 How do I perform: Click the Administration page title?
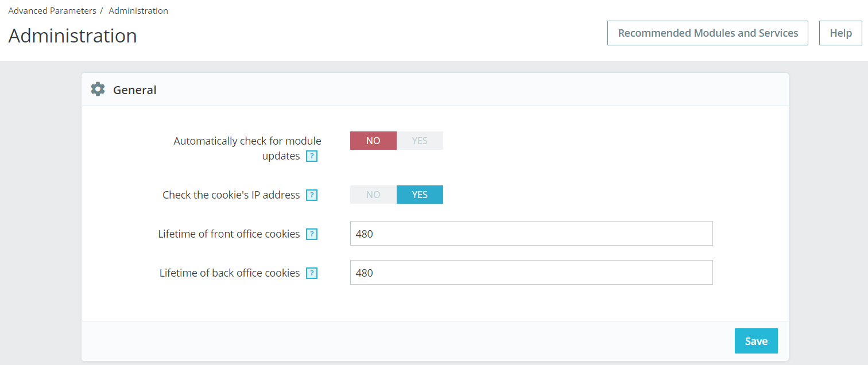coord(73,36)
